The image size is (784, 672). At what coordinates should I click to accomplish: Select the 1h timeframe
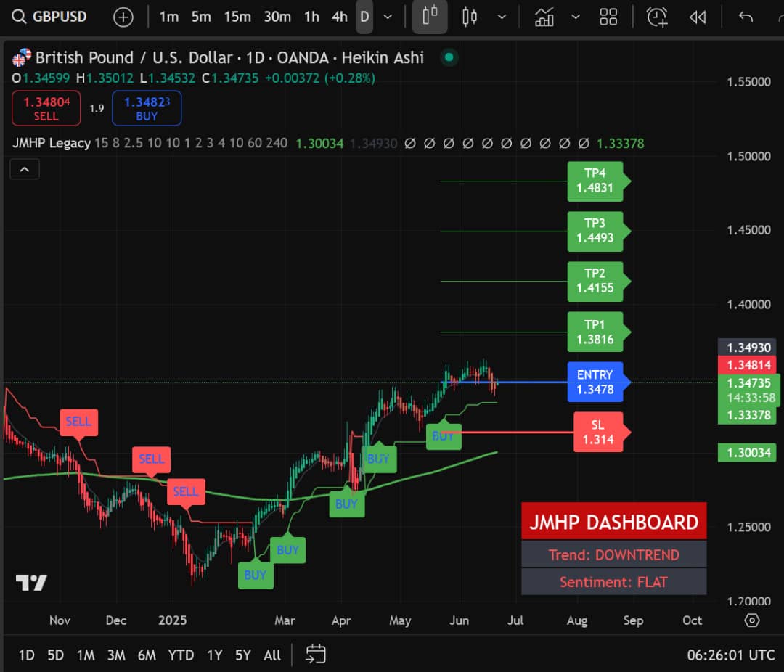[311, 17]
